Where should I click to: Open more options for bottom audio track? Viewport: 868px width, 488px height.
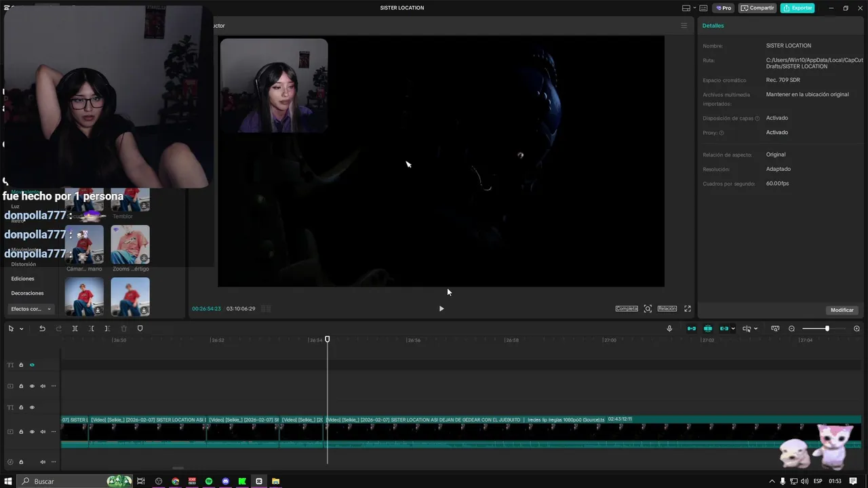[54, 462]
